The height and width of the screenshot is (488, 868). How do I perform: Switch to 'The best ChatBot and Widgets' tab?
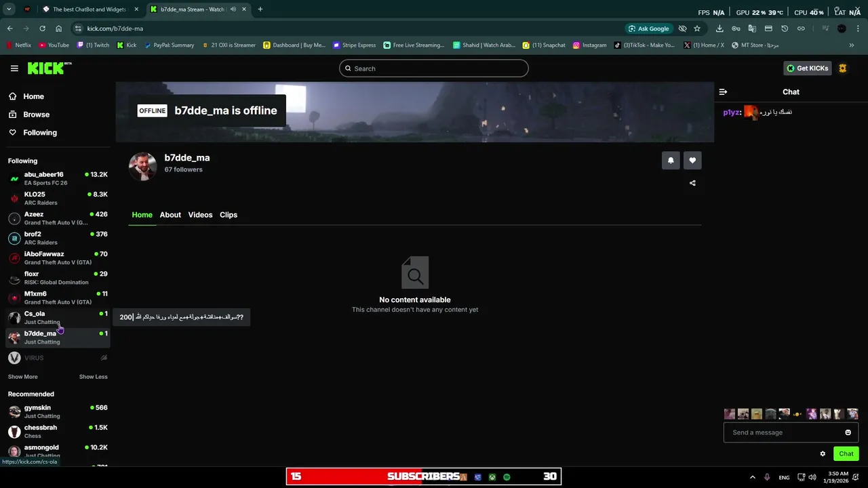[90, 9]
